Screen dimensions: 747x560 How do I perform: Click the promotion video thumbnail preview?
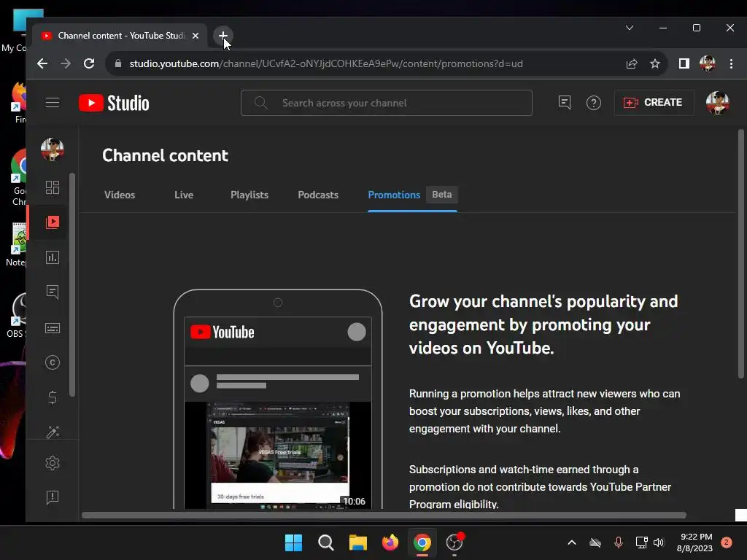[x=278, y=456]
